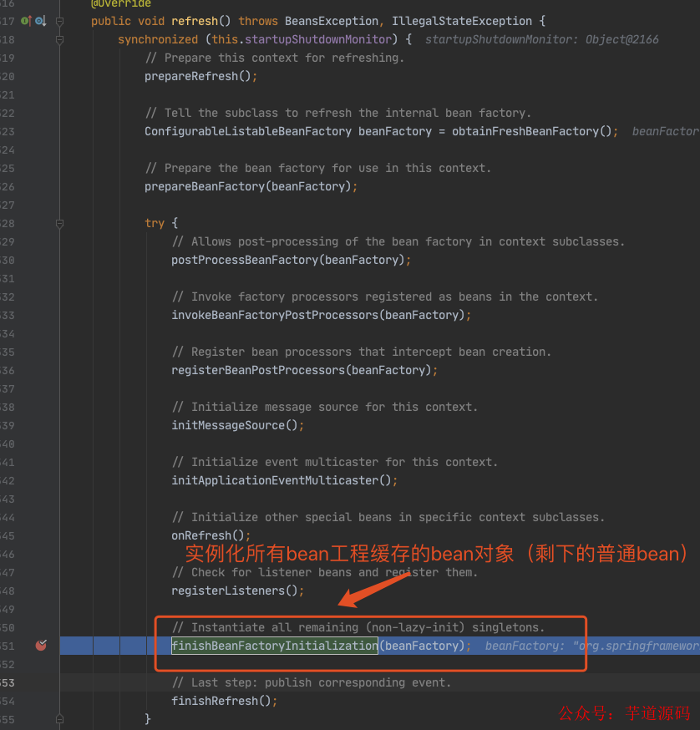Click the comment 'Initialize message source for this context.'
The height and width of the screenshot is (730, 700).
click(x=325, y=408)
